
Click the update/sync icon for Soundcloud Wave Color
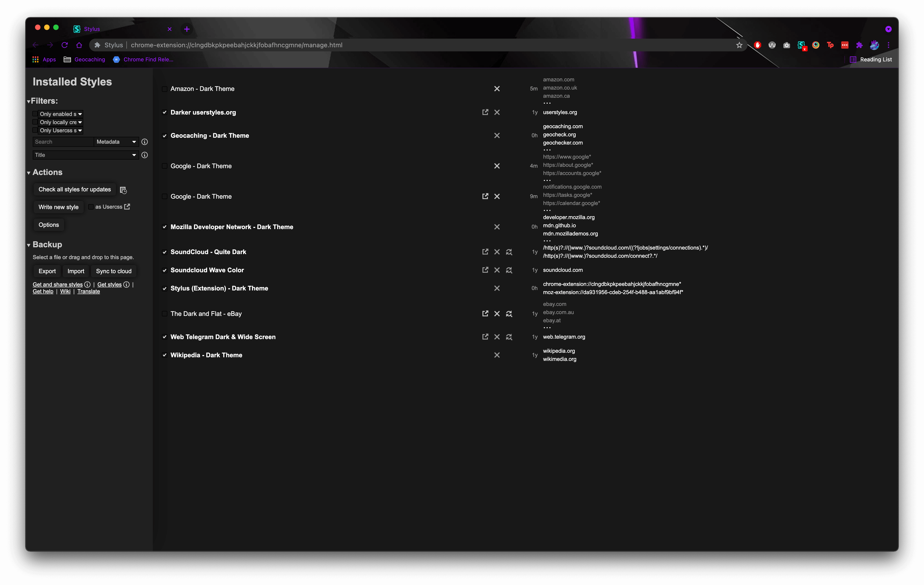pos(509,270)
